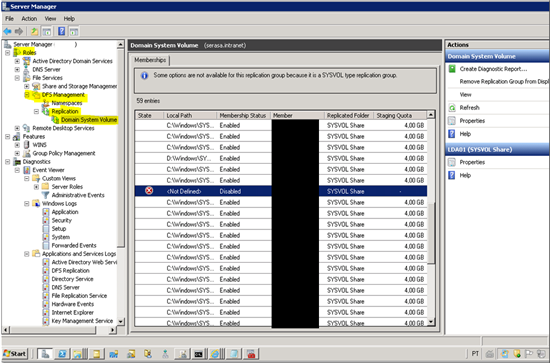Image resolution: width=550 pixels, height=363 pixels.
Task: Toggle the Show/Hide Action Pane toolbar icon
Action: [74, 32]
